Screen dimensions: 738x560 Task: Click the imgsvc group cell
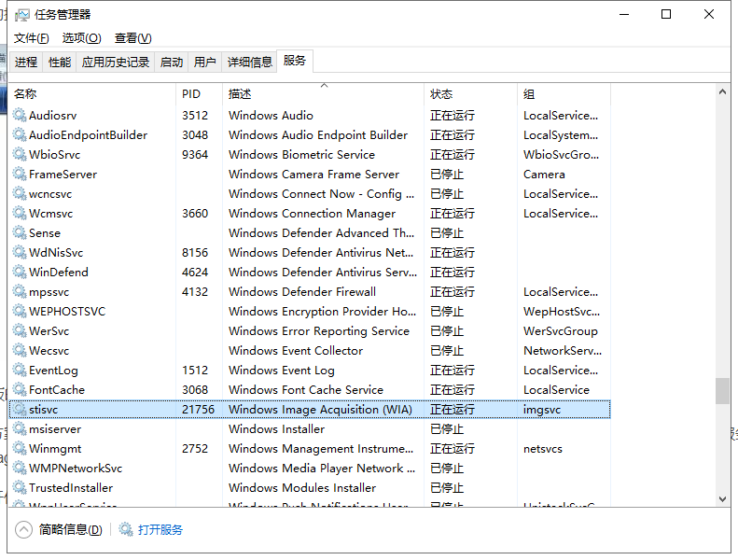(x=542, y=410)
